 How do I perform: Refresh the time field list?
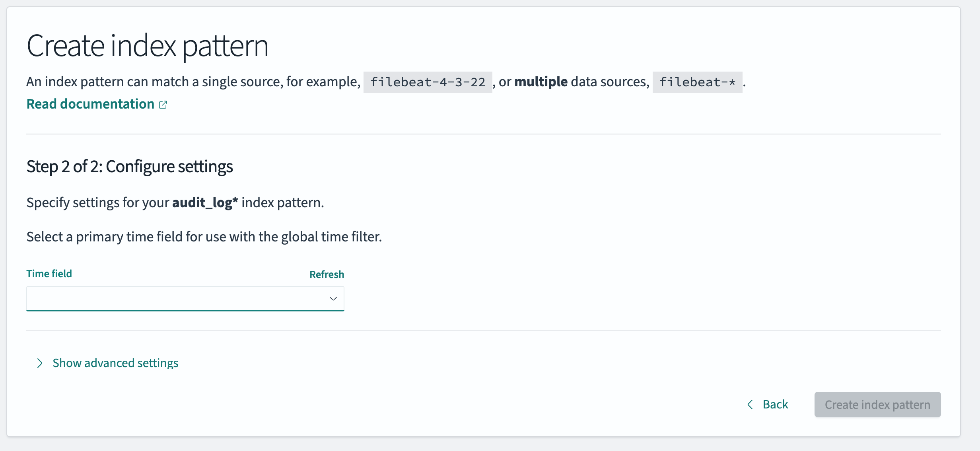(x=327, y=274)
